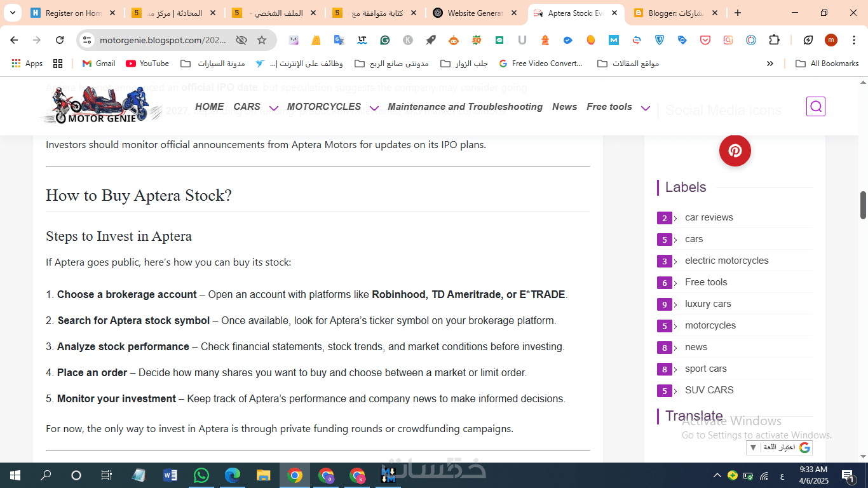
Task: Show hidden system tray icons
Action: coord(717,475)
